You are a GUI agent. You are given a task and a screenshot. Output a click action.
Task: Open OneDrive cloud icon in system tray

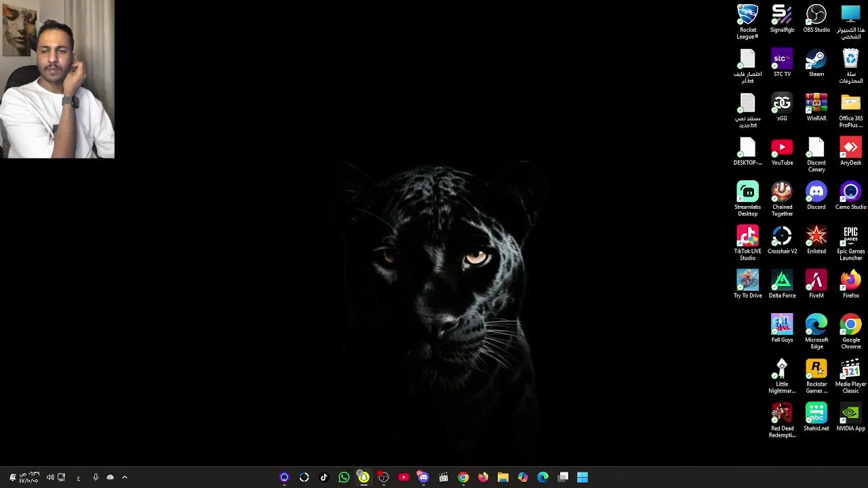(111, 477)
